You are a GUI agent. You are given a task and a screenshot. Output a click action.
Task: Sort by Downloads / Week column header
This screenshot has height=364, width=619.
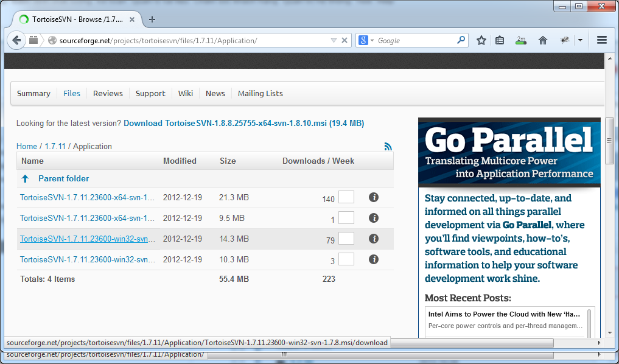coord(318,161)
